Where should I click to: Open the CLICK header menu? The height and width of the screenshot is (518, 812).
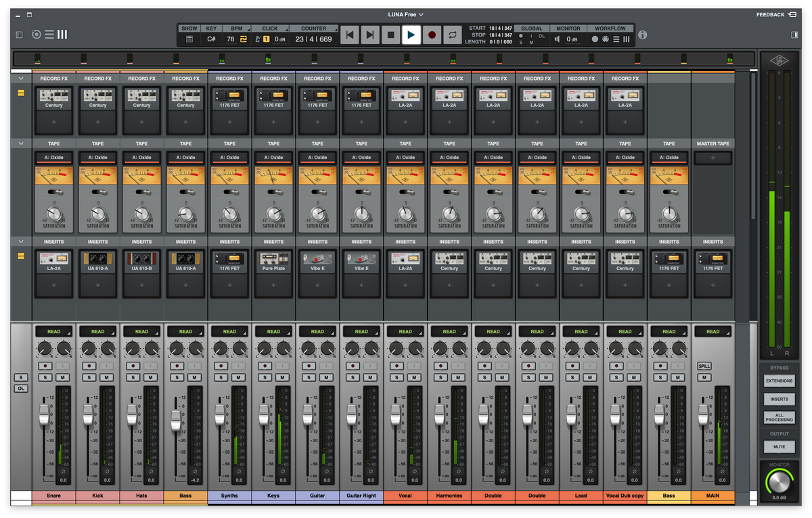tap(270, 28)
